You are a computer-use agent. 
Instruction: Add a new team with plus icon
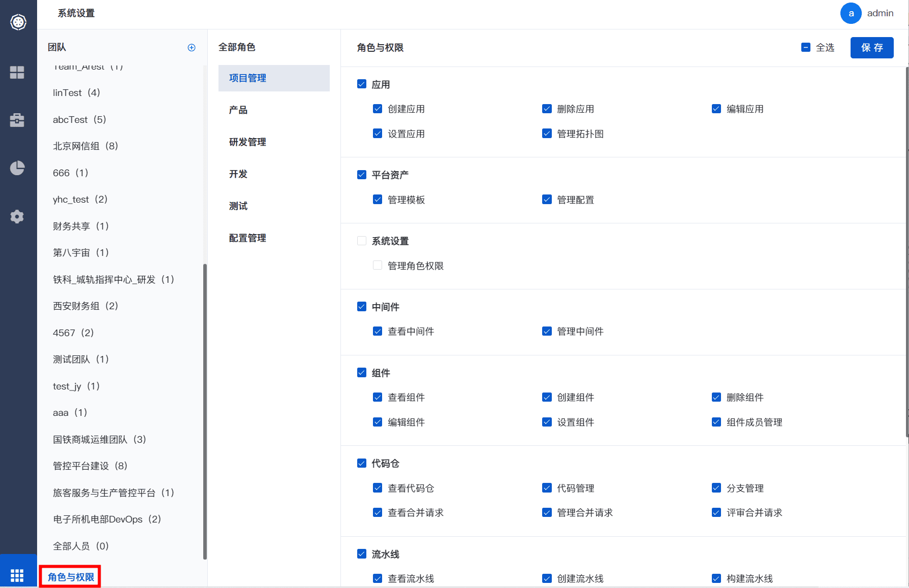tap(192, 48)
